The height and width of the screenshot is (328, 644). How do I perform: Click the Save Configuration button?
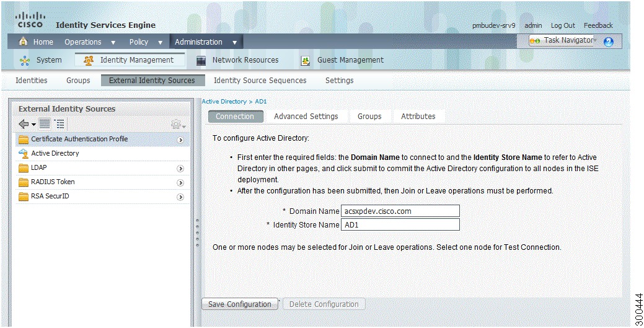(x=240, y=304)
